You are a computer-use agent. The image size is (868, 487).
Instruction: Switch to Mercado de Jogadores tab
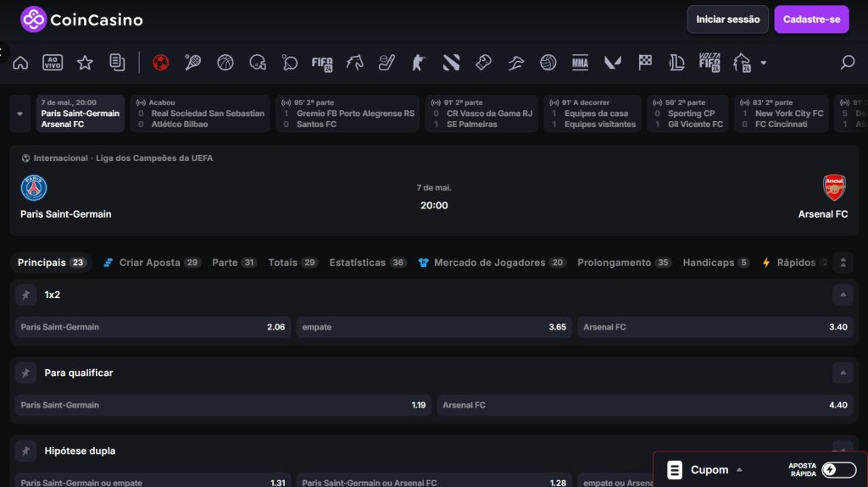(x=492, y=263)
